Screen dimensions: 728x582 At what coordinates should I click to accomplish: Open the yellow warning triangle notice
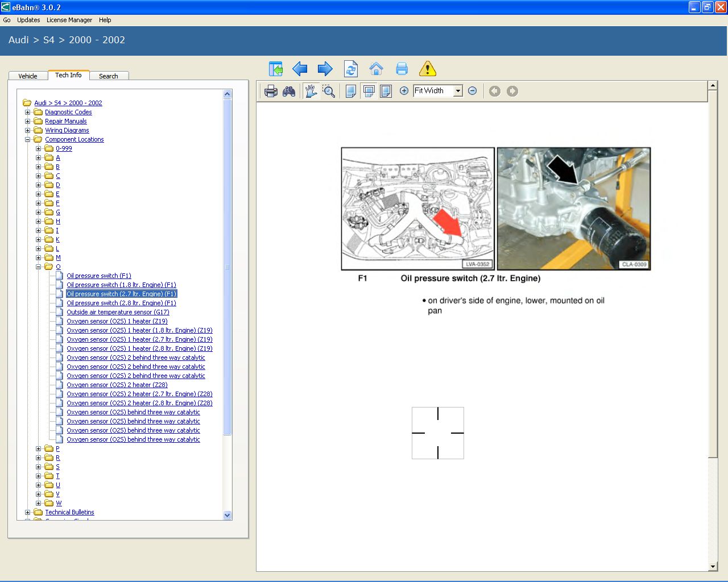[427, 69]
